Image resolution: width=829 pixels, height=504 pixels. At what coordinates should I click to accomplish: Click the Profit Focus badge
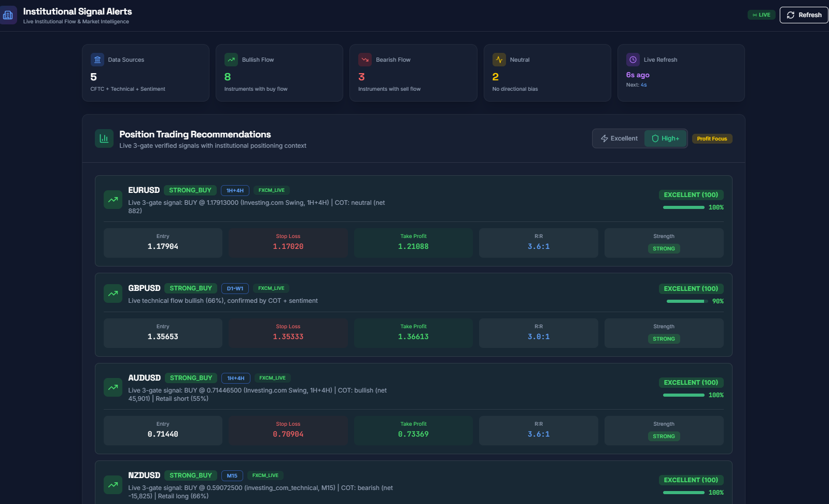(x=712, y=138)
